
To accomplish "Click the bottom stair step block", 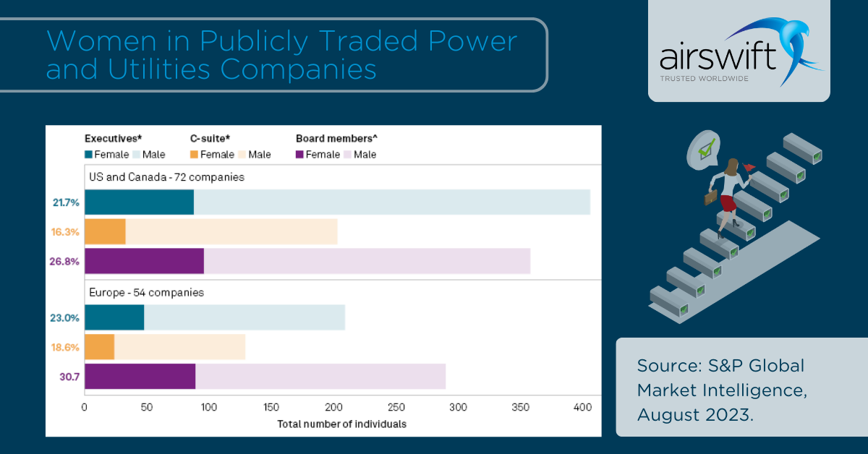I will (668, 299).
